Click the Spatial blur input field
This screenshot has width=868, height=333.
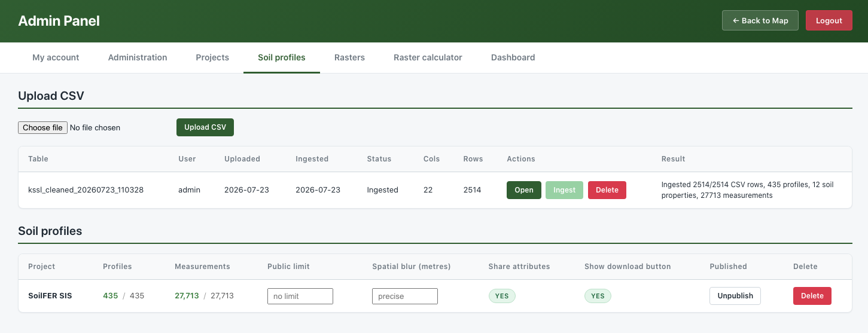click(x=405, y=296)
